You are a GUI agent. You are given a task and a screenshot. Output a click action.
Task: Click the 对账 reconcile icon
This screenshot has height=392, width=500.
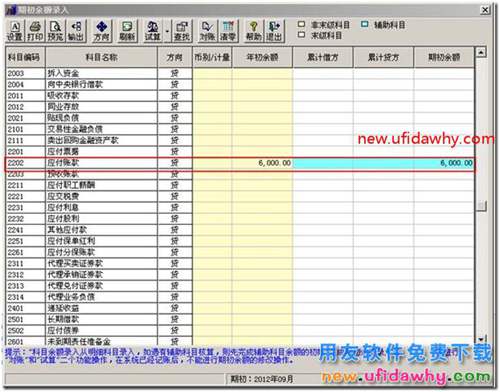207,31
